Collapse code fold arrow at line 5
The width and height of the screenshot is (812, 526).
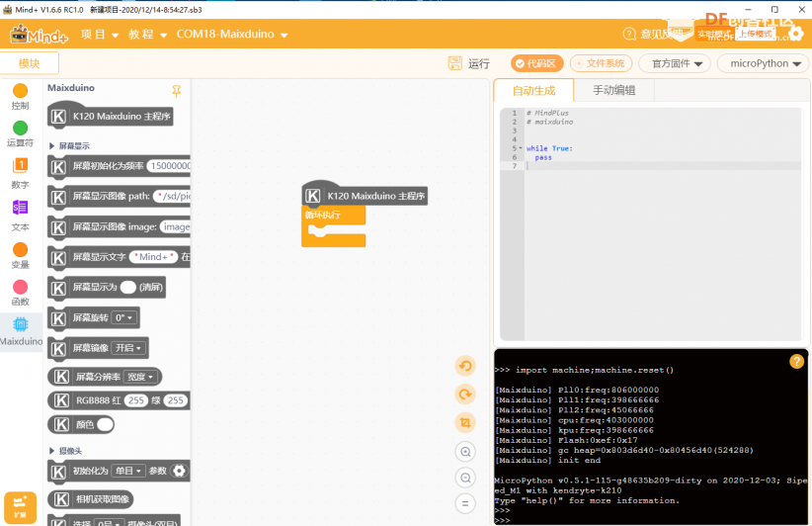(x=521, y=148)
